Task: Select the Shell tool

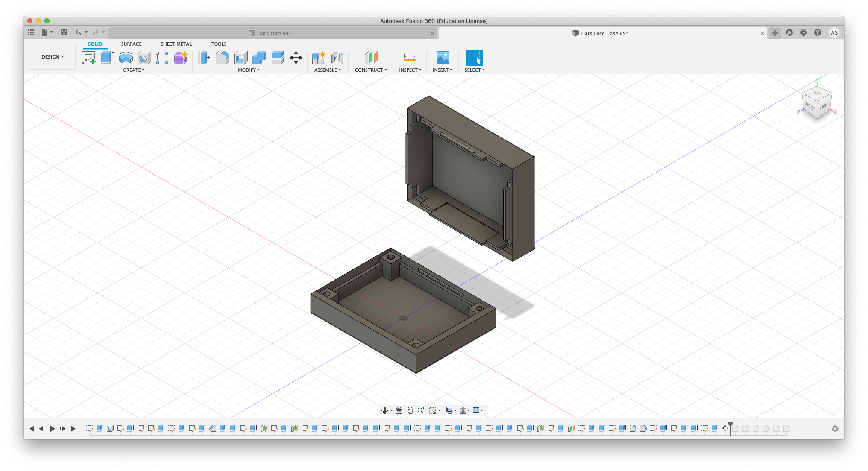Action: click(x=240, y=58)
